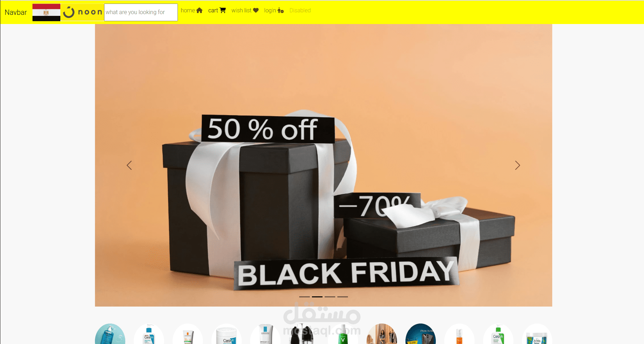
Task: Click the login user icon
Action: click(281, 11)
